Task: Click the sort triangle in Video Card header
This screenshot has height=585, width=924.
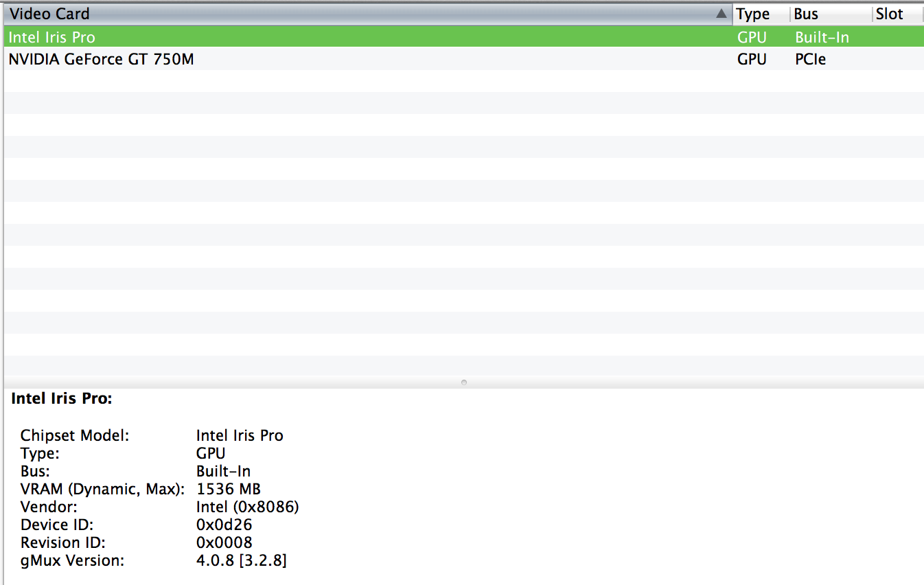Action: [x=721, y=14]
